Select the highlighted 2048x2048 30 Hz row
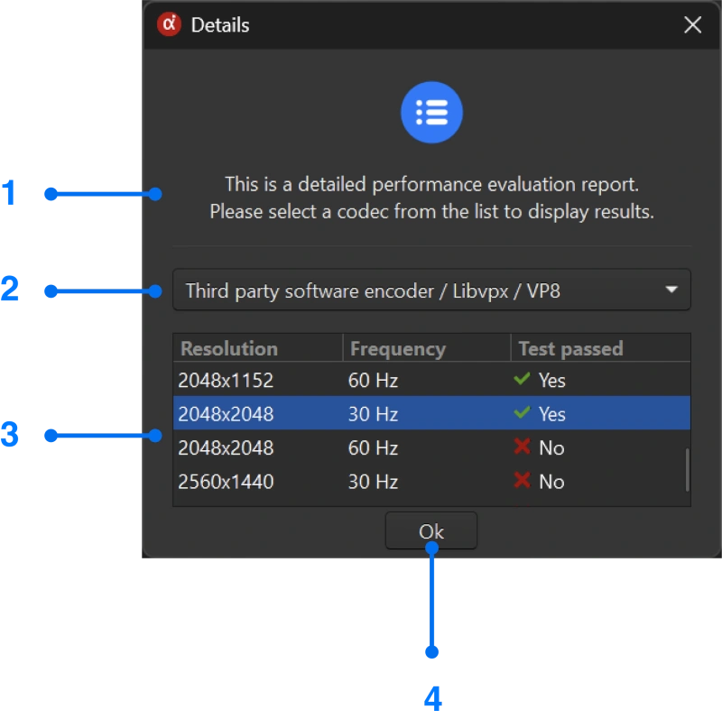The image size is (722, 728). click(x=316, y=414)
